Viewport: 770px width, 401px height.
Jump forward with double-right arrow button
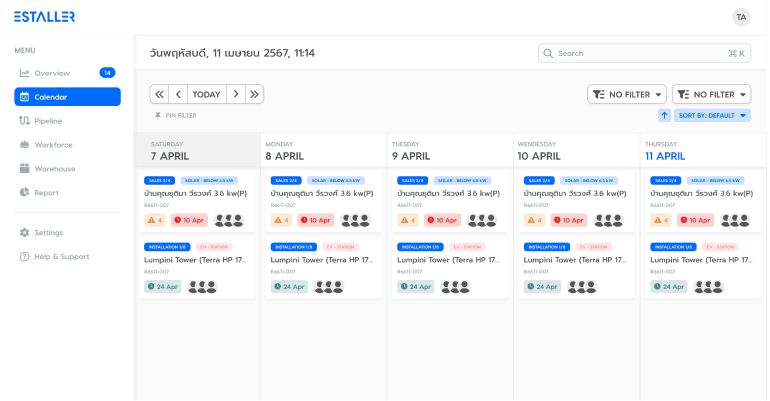coord(254,94)
